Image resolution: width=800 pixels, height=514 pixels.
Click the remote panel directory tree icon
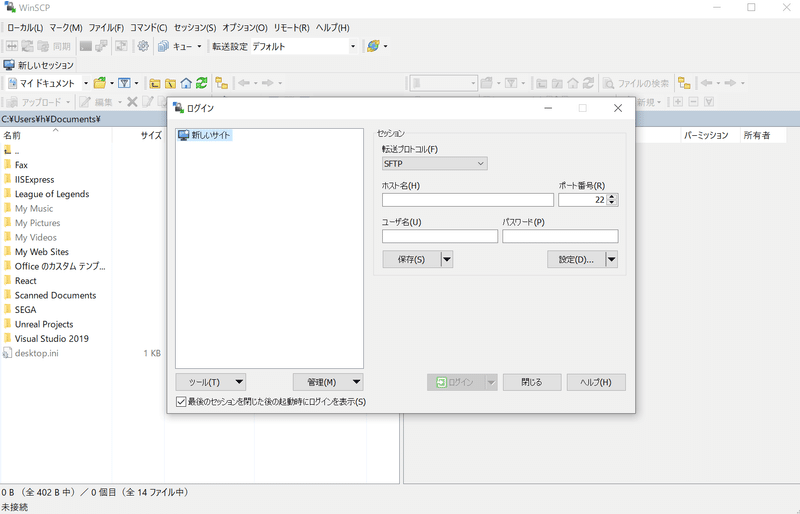[684, 83]
